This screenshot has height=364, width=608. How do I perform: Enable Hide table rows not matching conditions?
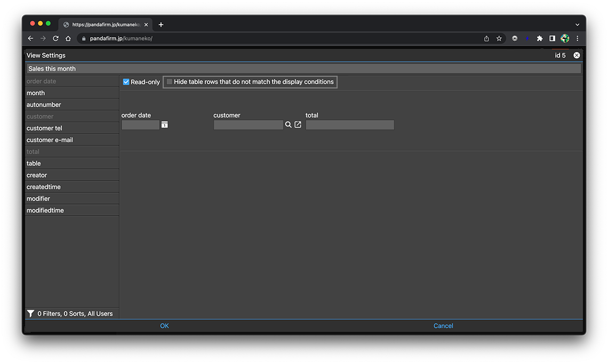(x=170, y=82)
